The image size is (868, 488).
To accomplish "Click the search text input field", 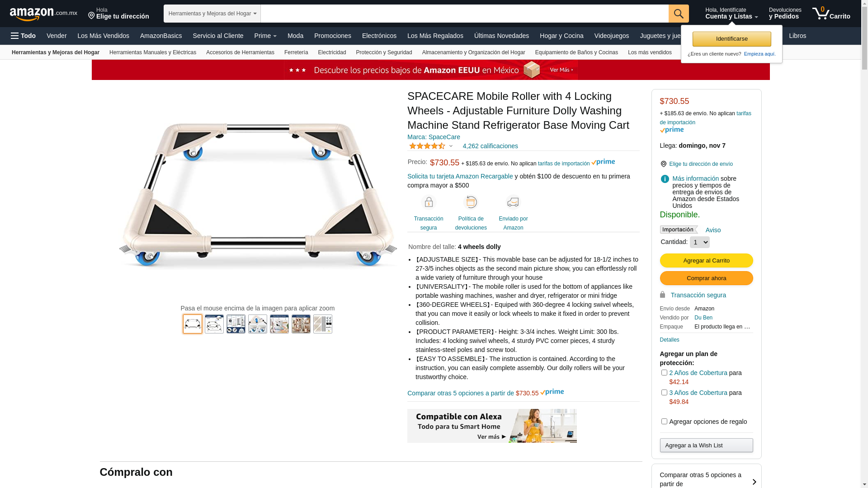I will [464, 14].
